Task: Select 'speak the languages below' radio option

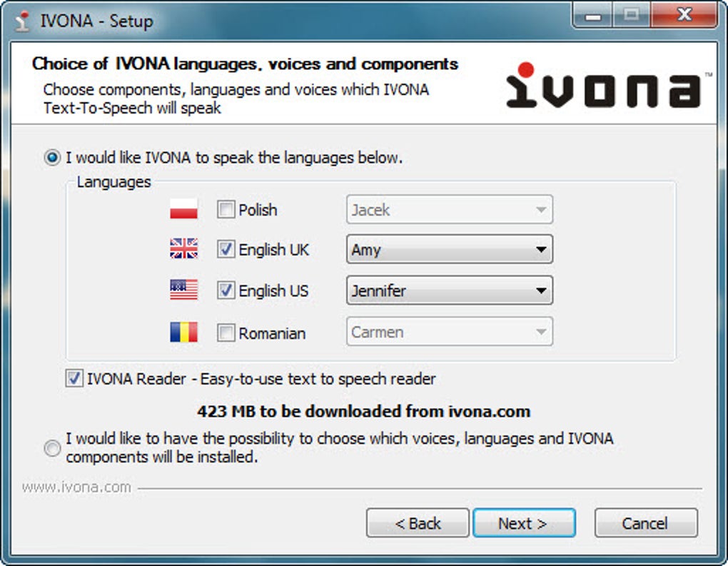Action: (52, 158)
